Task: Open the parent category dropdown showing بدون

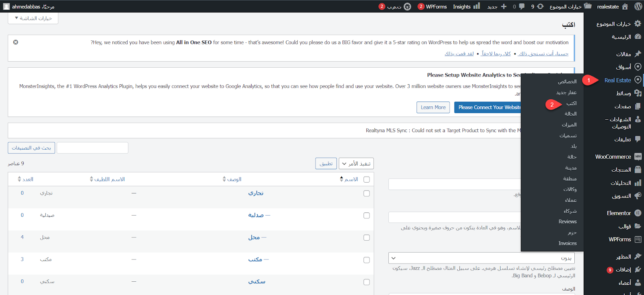Action: [x=481, y=258]
